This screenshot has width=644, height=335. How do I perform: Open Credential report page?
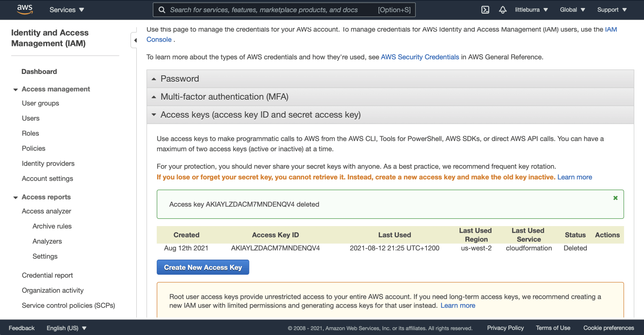pyautogui.click(x=47, y=275)
